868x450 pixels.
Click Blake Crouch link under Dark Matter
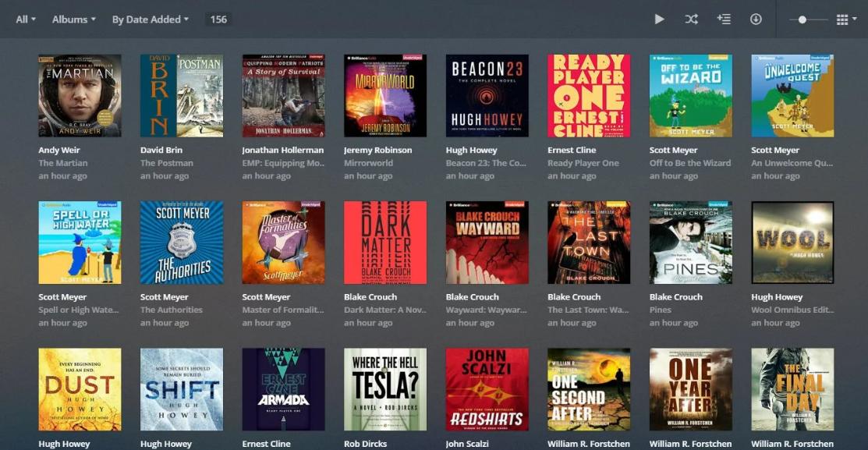(x=370, y=297)
